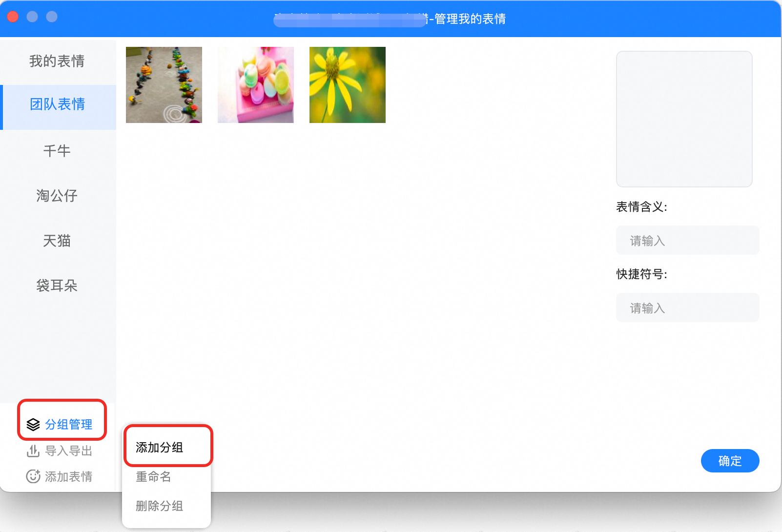
Task: Click the layers icon beside 分组管理
Action: 33,425
